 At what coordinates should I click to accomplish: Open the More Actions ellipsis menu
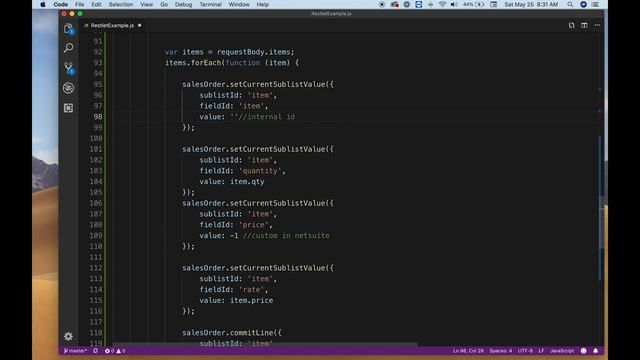click(597, 25)
